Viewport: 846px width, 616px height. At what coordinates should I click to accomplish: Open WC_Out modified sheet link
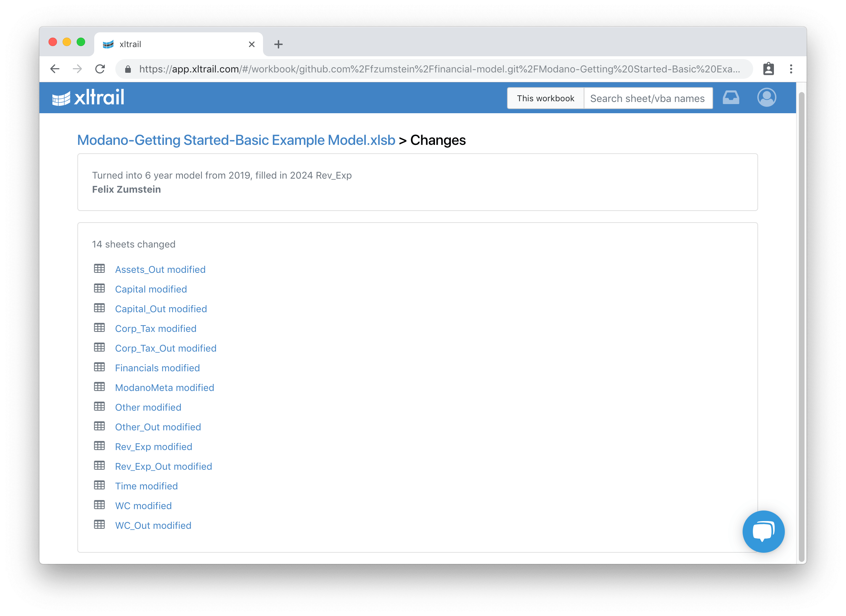tap(153, 525)
